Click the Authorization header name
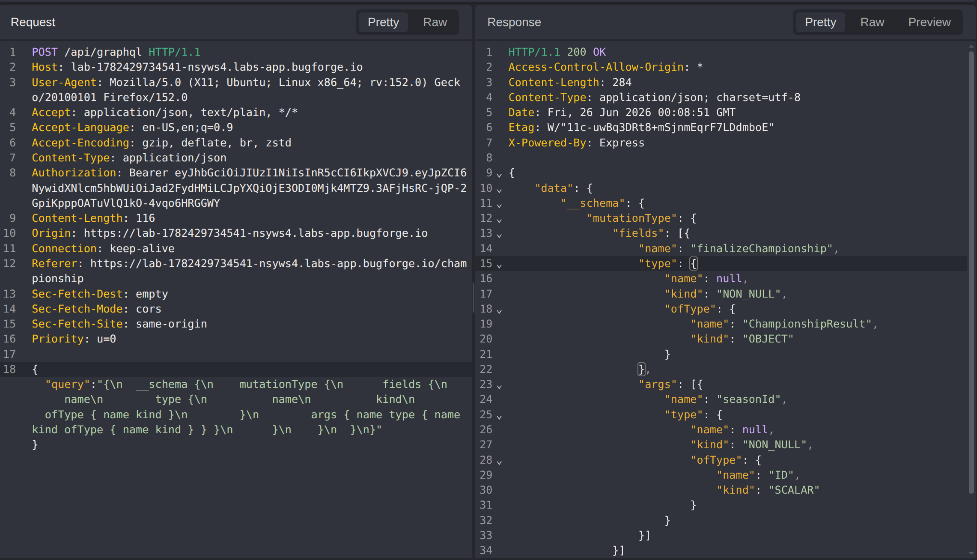The height and width of the screenshot is (560, 977). [x=74, y=173]
